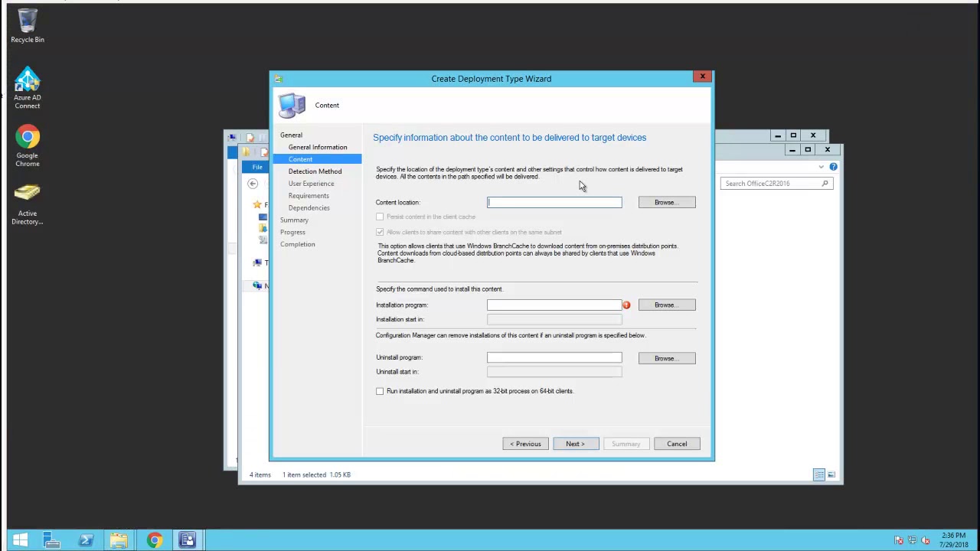Open the Recycle Bin desktop icon

coord(28,25)
